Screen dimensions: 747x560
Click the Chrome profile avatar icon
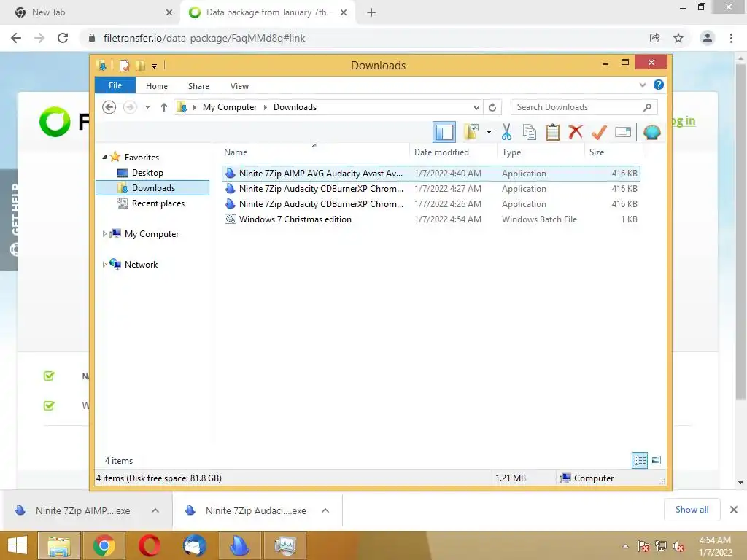708,38
